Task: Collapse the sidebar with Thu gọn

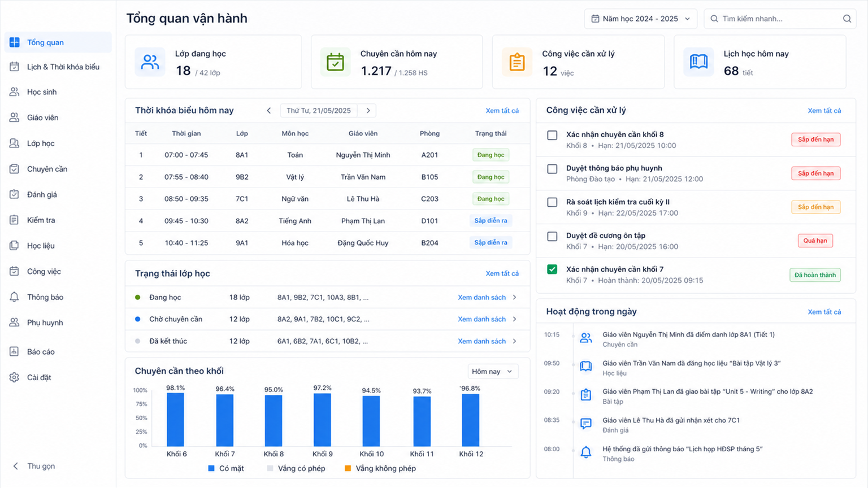Action: tap(34, 466)
